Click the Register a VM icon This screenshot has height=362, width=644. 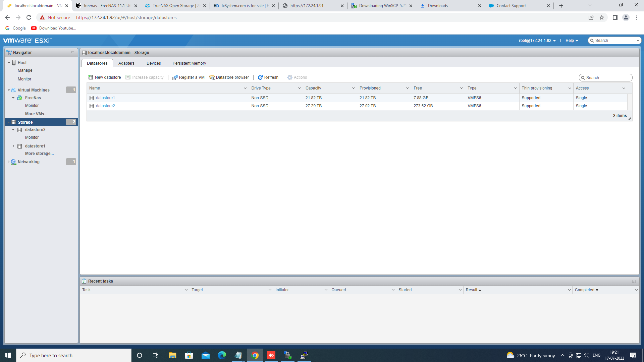click(175, 77)
